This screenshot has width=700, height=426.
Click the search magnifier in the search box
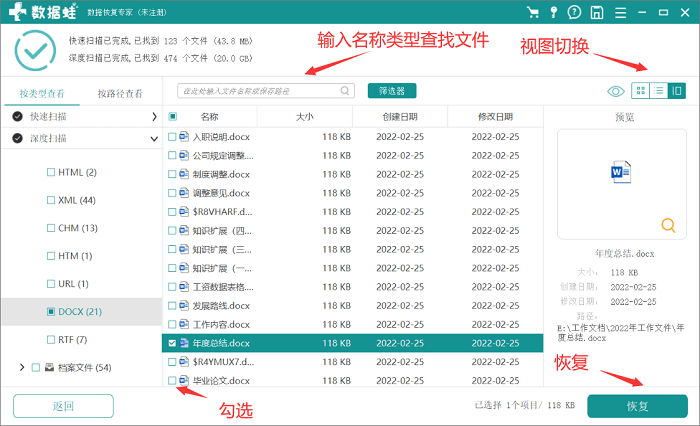tap(345, 91)
